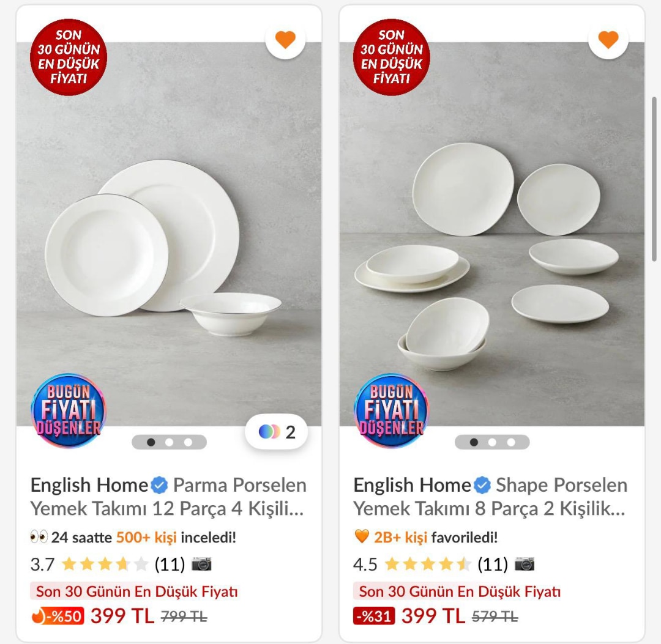Click the Shape set's red 30-day lowest price badge

click(391, 57)
